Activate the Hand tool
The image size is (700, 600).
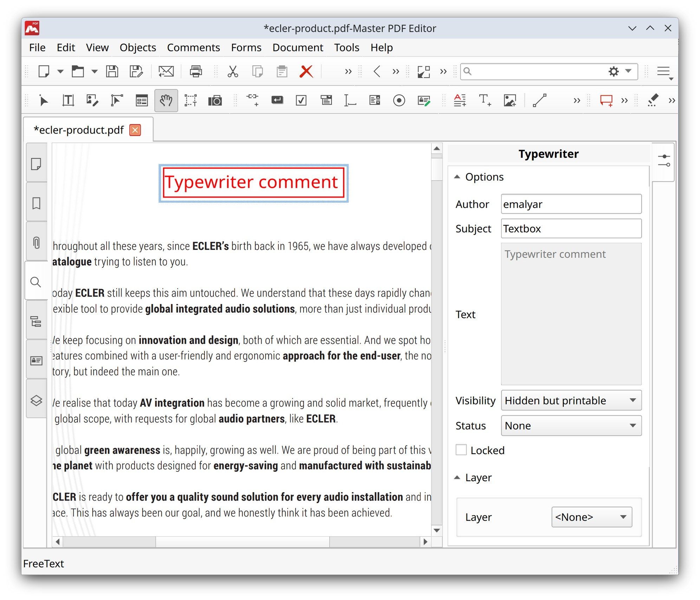pyautogui.click(x=166, y=101)
